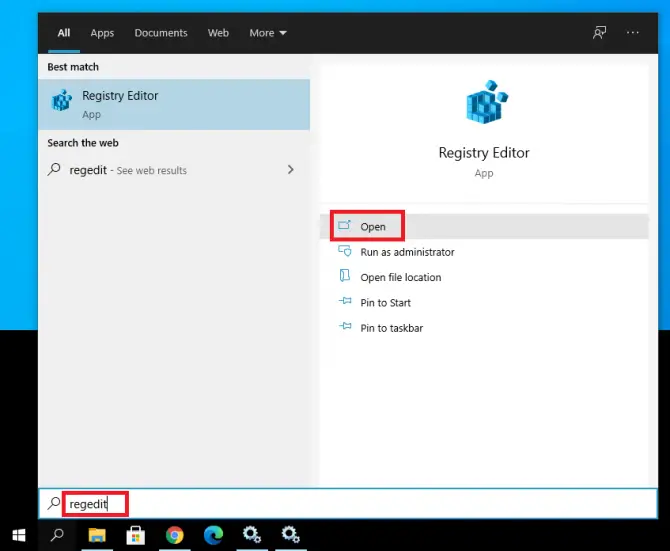Click the regedit See web results entry

pyautogui.click(x=174, y=170)
